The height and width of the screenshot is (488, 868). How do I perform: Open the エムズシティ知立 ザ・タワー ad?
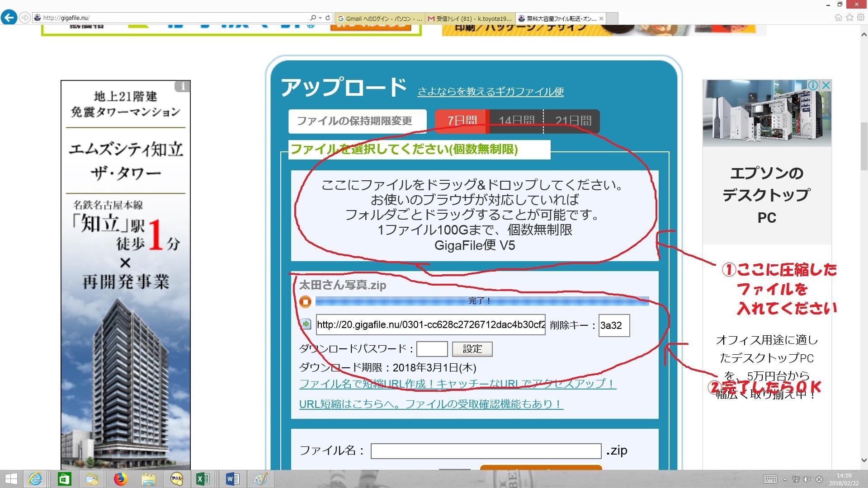tap(126, 275)
